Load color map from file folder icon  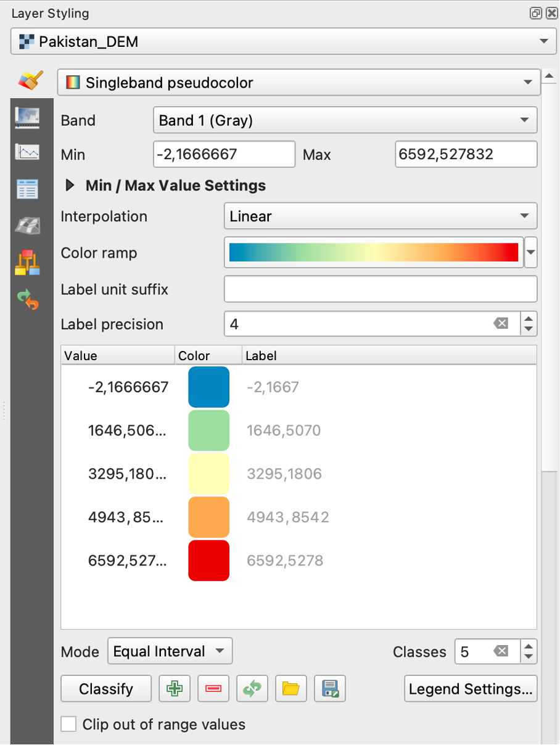click(290, 689)
